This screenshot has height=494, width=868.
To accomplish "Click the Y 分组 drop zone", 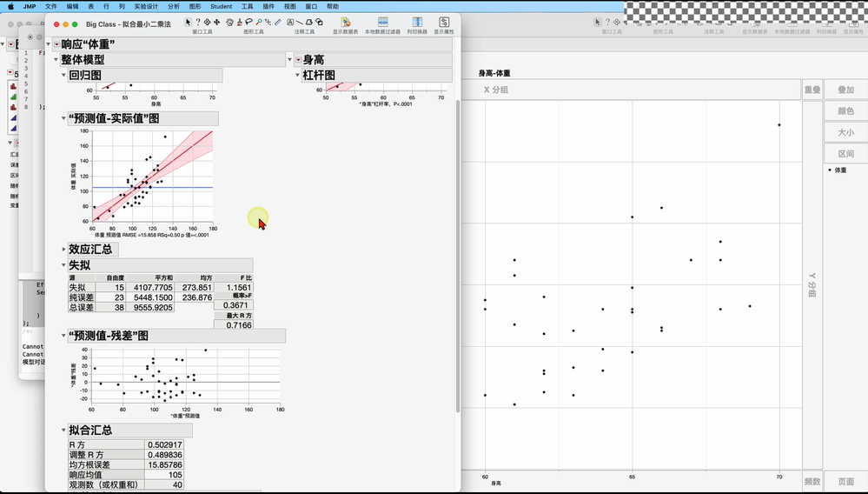I will coord(812,284).
